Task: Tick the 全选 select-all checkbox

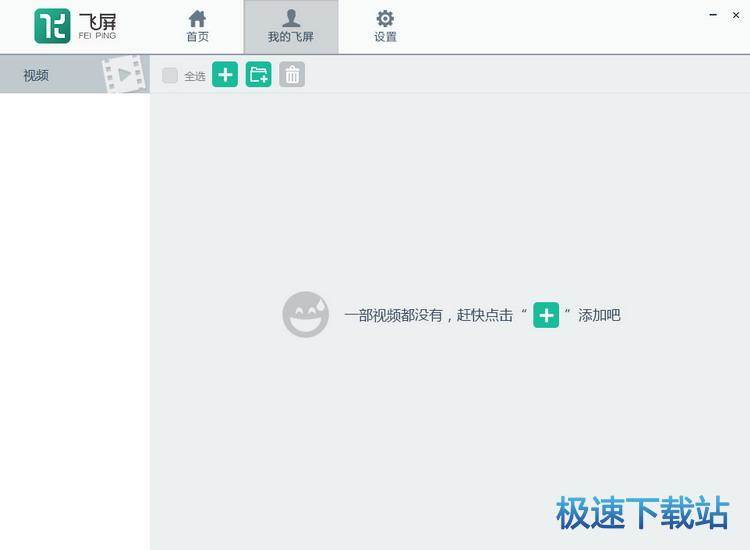Action: pyautogui.click(x=170, y=75)
